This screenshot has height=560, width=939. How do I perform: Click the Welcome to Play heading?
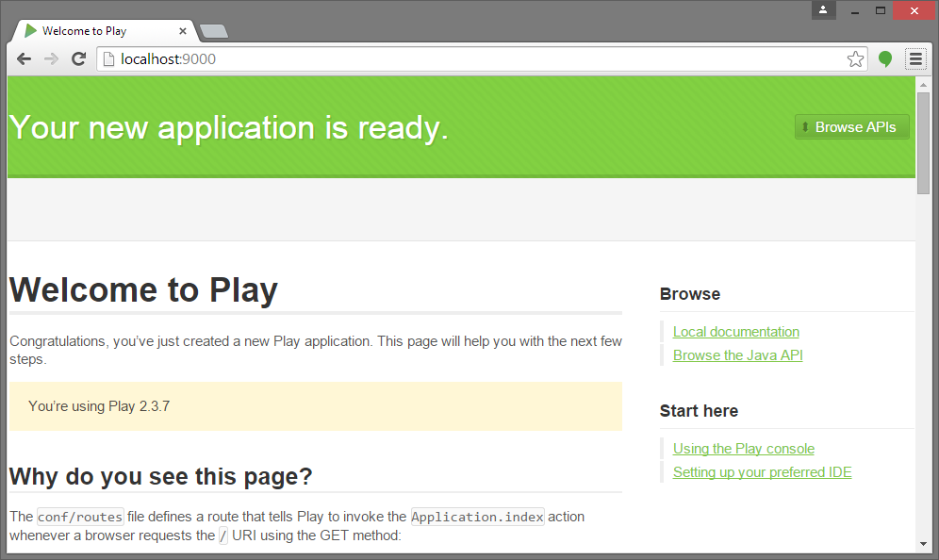(143, 289)
